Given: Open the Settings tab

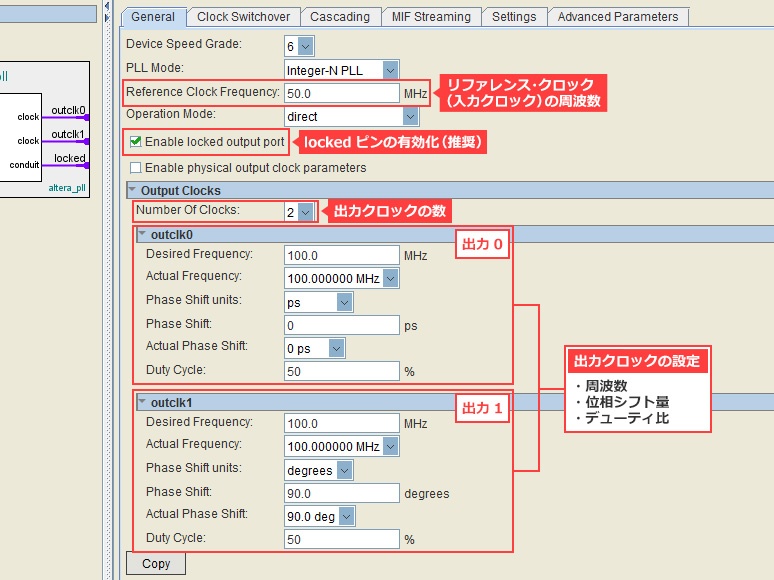Looking at the screenshot, I should coord(513,17).
